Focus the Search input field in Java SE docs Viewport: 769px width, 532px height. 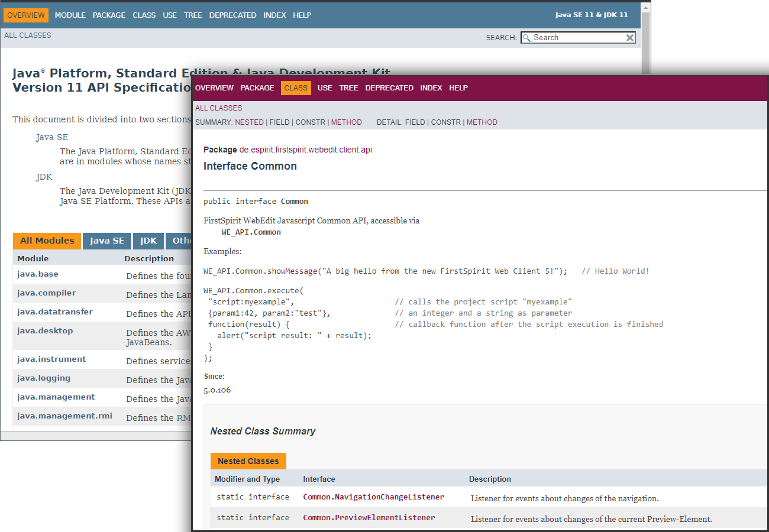tap(578, 38)
